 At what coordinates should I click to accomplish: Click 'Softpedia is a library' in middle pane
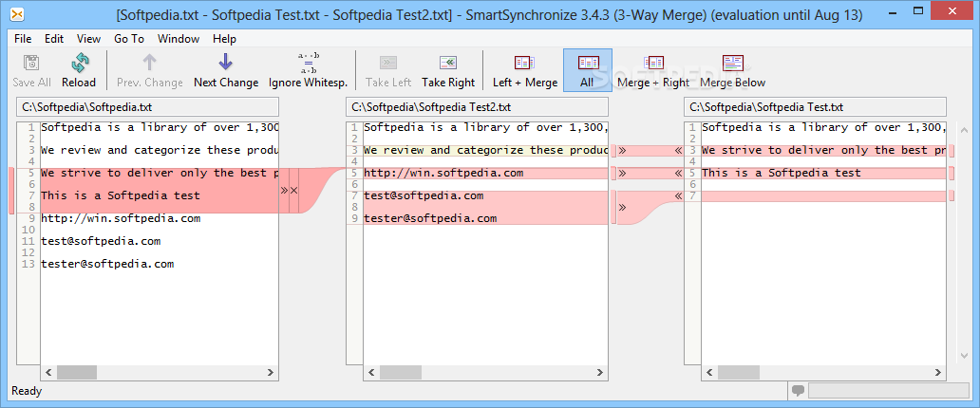(485, 127)
